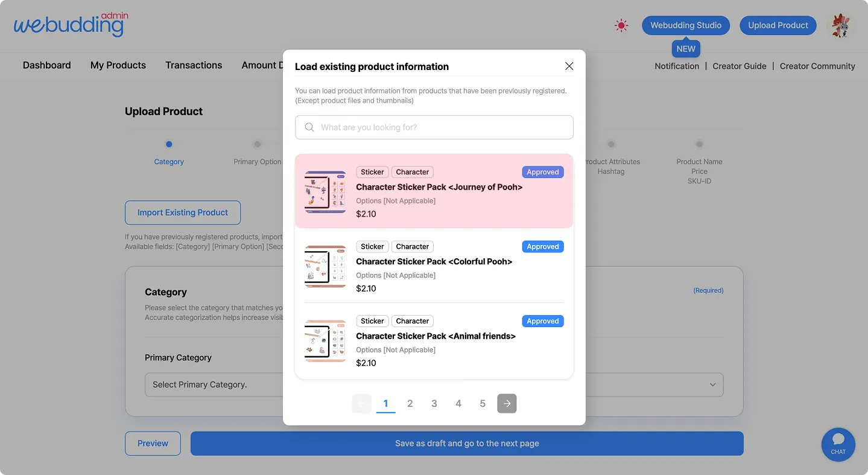
Task: Click the Sticker tag on Colorful Pooh
Action: point(372,246)
